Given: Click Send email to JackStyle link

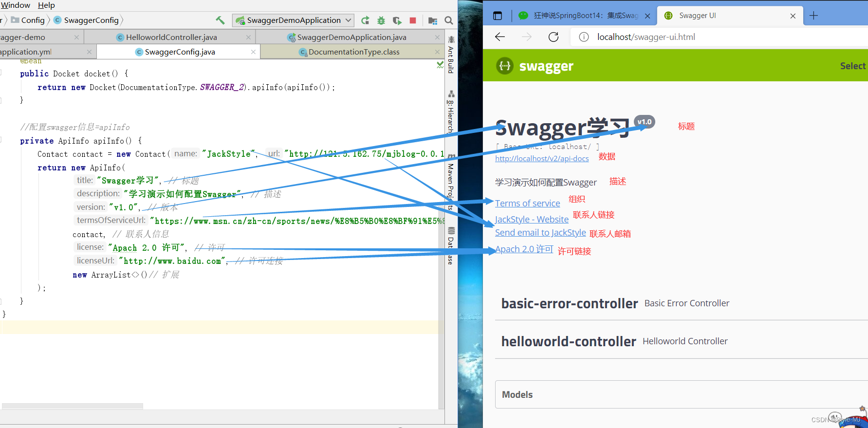Looking at the screenshot, I should (540, 233).
